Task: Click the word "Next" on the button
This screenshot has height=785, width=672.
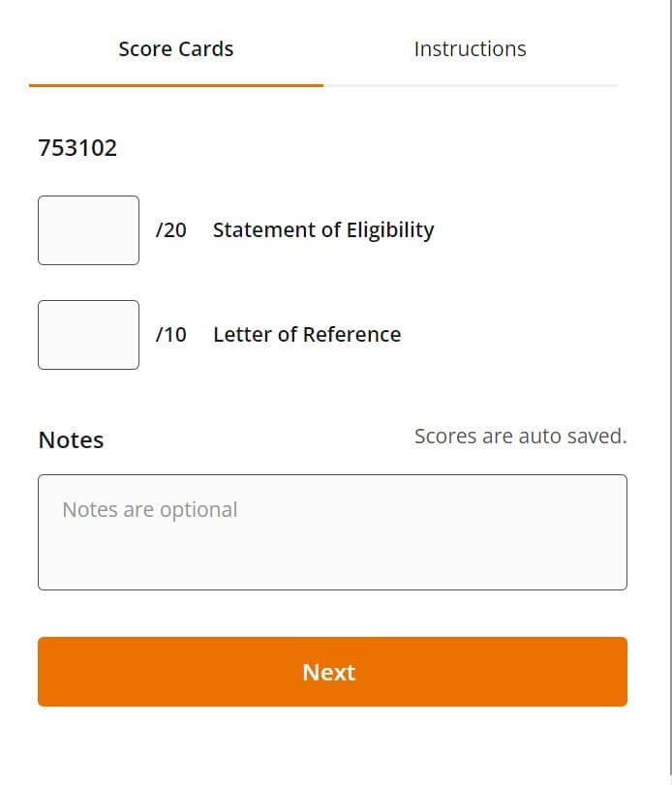Action: [x=329, y=673]
